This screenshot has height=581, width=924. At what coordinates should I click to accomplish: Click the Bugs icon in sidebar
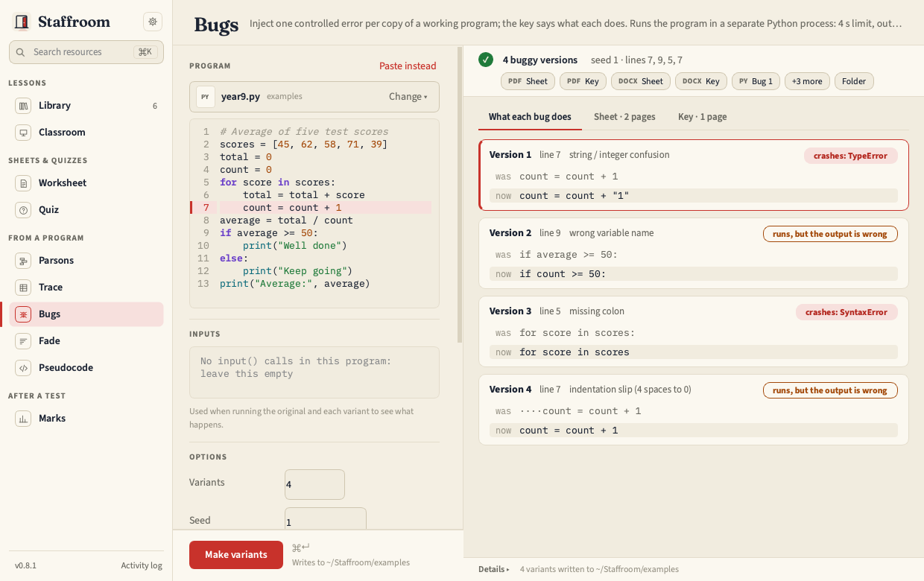point(23,314)
